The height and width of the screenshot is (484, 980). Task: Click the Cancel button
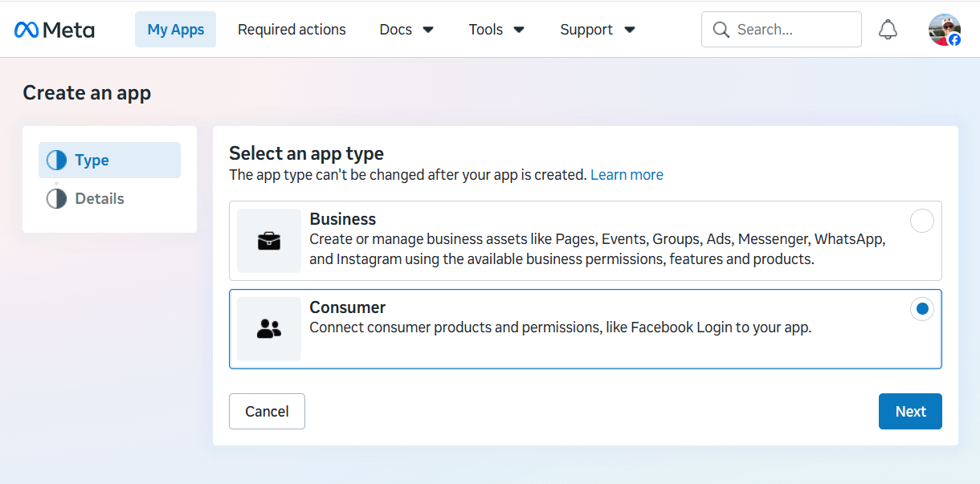click(267, 411)
